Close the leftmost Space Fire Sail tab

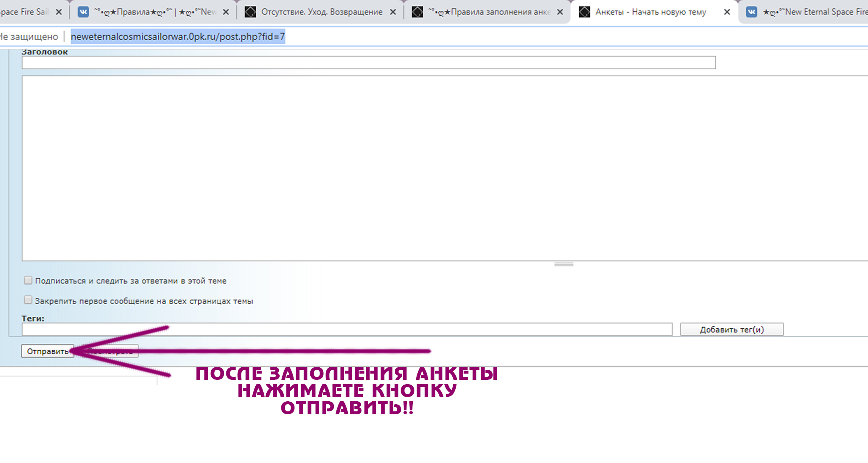tap(59, 12)
